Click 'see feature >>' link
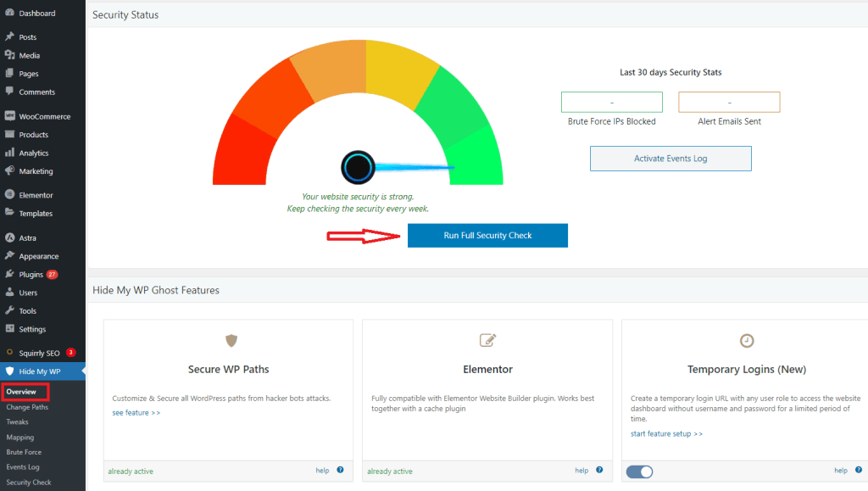The height and width of the screenshot is (491, 868). click(x=136, y=412)
